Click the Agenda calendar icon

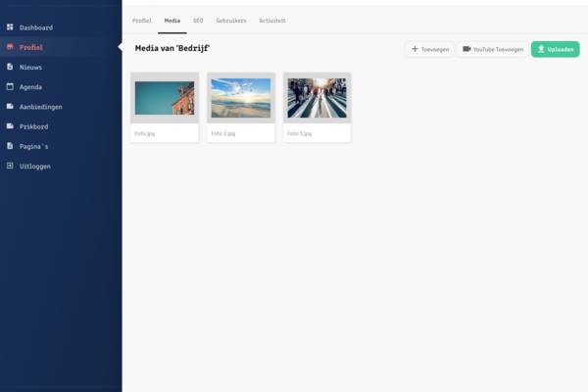(x=10, y=86)
